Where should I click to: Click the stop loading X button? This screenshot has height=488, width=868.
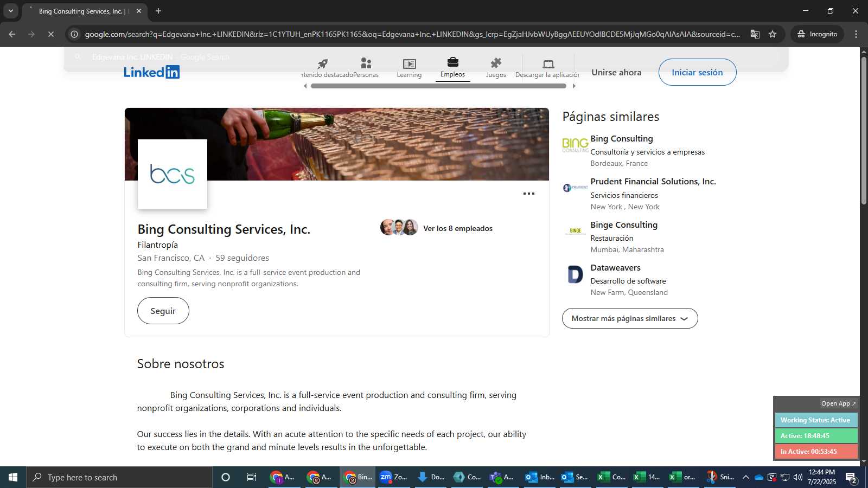50,34
